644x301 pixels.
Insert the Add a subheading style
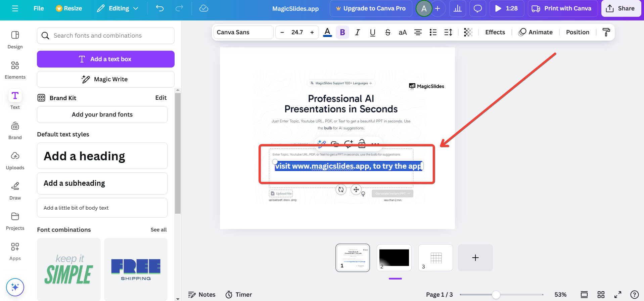tap(102, 183)
